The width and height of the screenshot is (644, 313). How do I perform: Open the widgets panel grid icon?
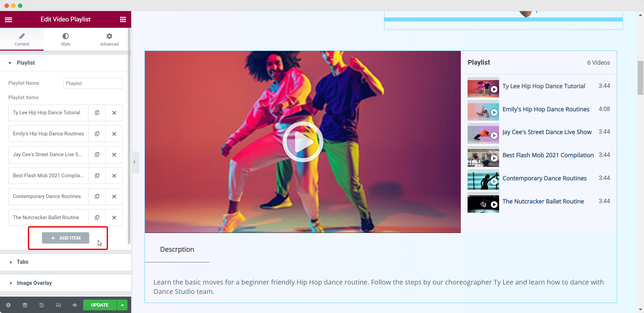123,19
